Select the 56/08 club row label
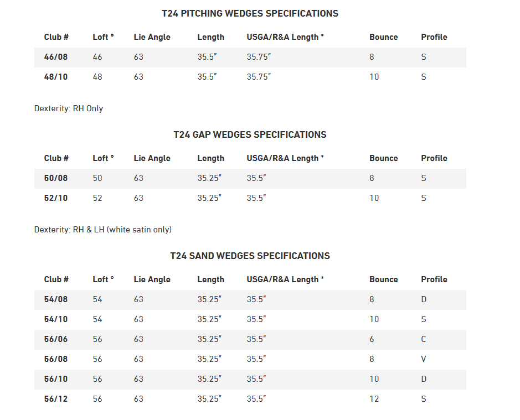 56,359
